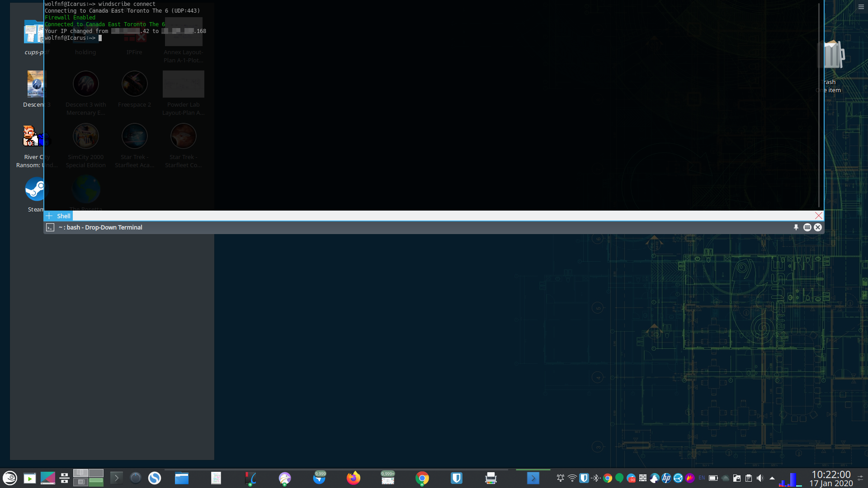The width and height of the screenshot is (868, 488).
Task: Select the Shell tab
Action: click(63, 216)
